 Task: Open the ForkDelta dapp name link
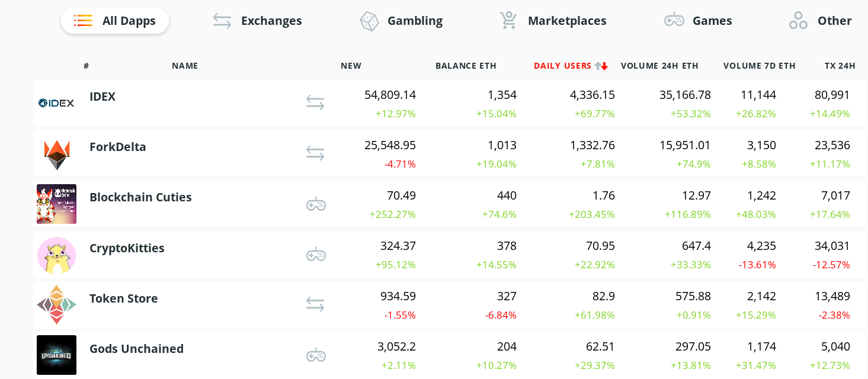coord(118,147)
